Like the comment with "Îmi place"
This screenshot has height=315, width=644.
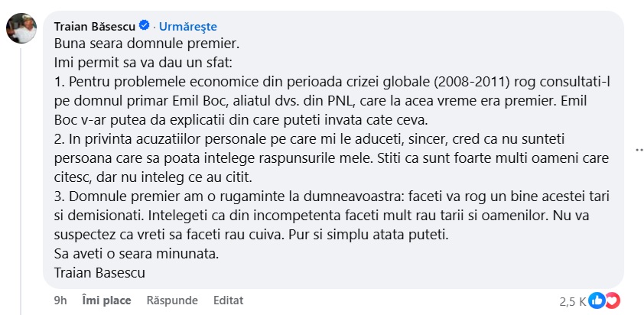point(106,300)
